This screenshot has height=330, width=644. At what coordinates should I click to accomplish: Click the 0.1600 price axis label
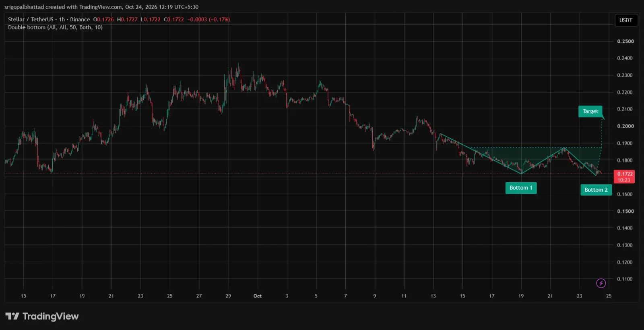pos(625,194)
